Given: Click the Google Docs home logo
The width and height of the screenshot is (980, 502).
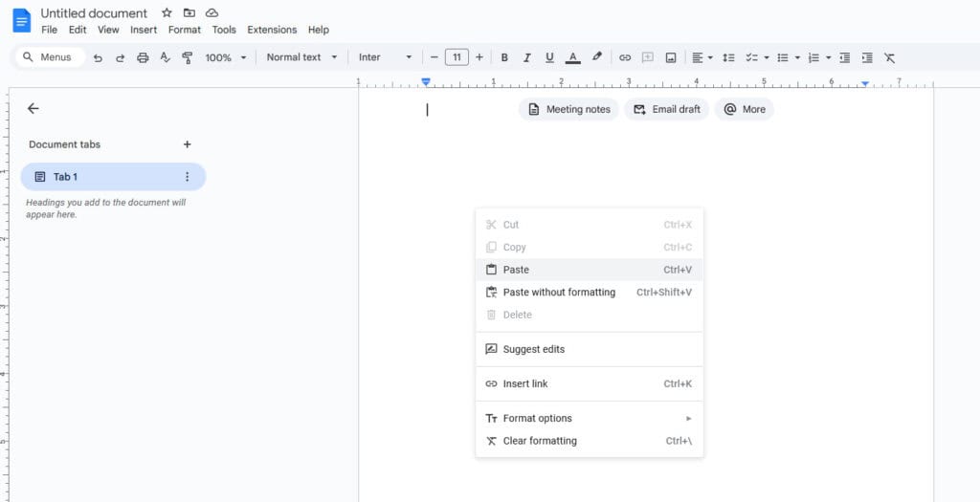Looking at the screenshot, I should pos(21,21).
